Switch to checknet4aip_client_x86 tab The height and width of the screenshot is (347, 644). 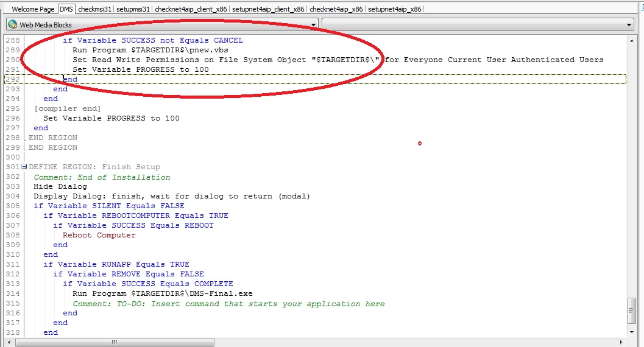tap(191, 9)
